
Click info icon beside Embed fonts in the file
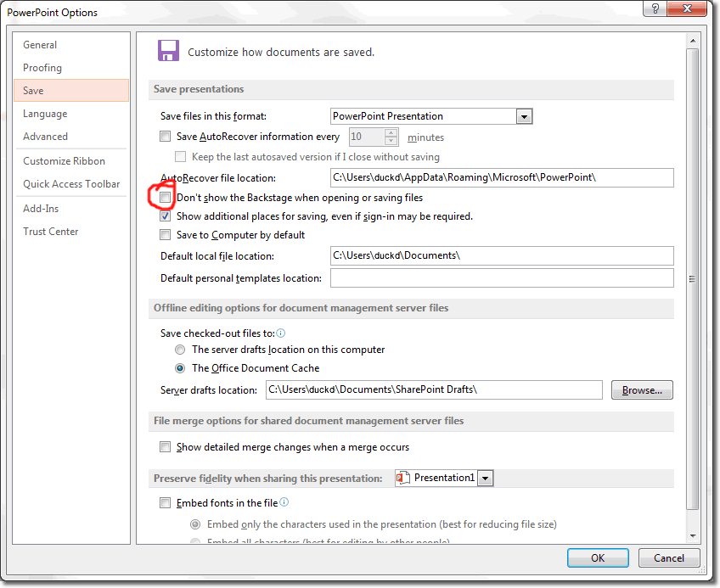pyautogui.click(x=284, y=502)
